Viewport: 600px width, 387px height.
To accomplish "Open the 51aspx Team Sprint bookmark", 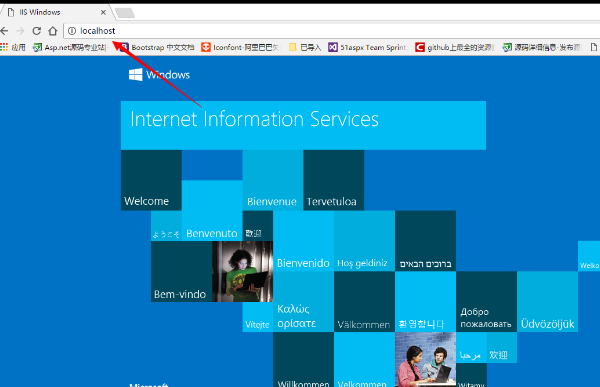I will (368, 47).
